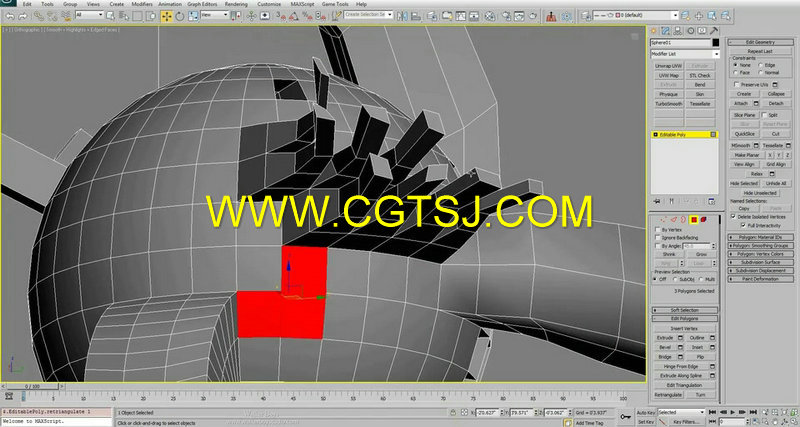Open the Utilities hammer panel tab
Image resolution: width=800 pixels, height=427 pixels.
714,31
